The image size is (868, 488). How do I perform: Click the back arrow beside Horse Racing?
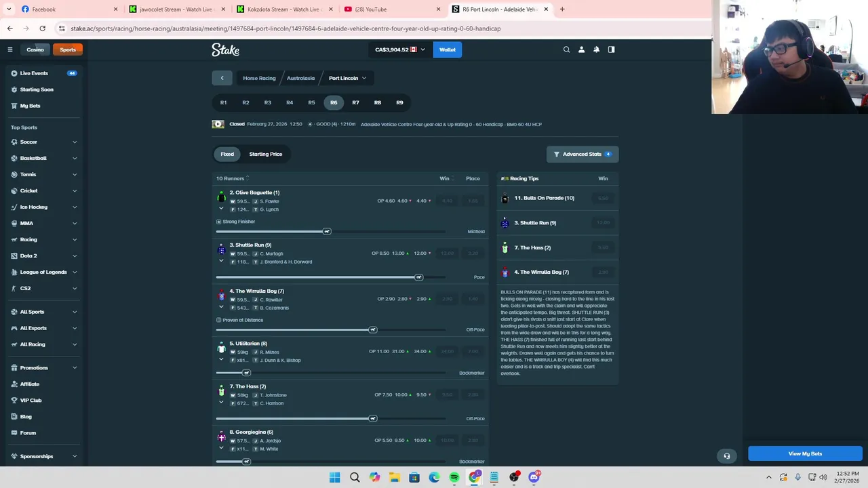point(222,78)
